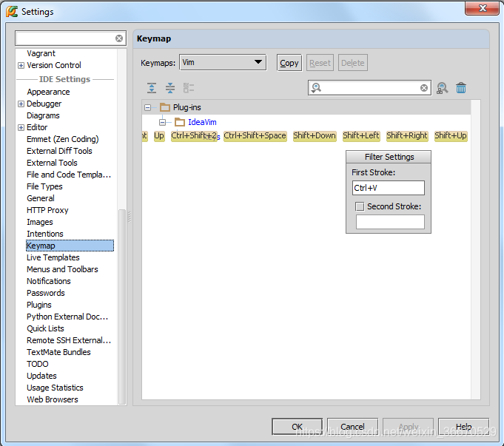Collapse the IdeaVim tree node

pos(162,122)
